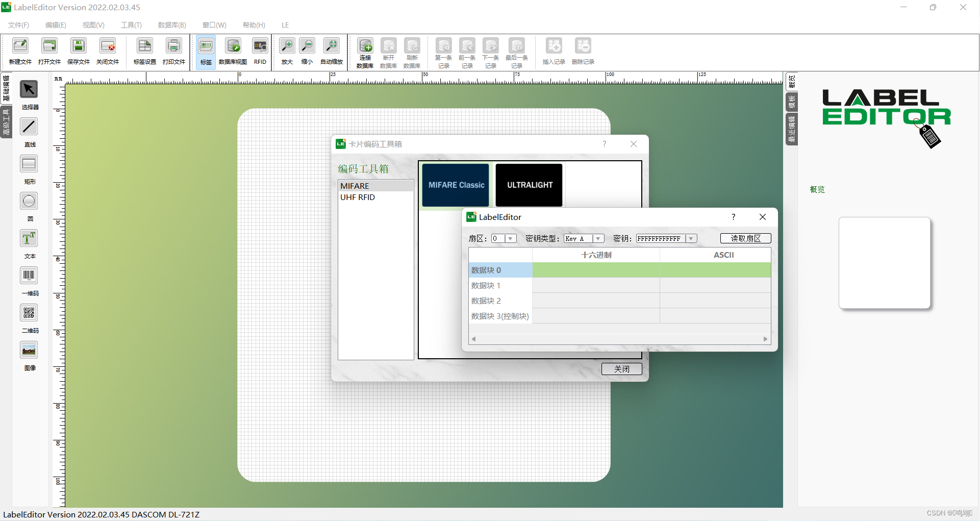Screen dimensions: 980x521
Task: Select the 数据块 2 row
Action: [619, 301]
